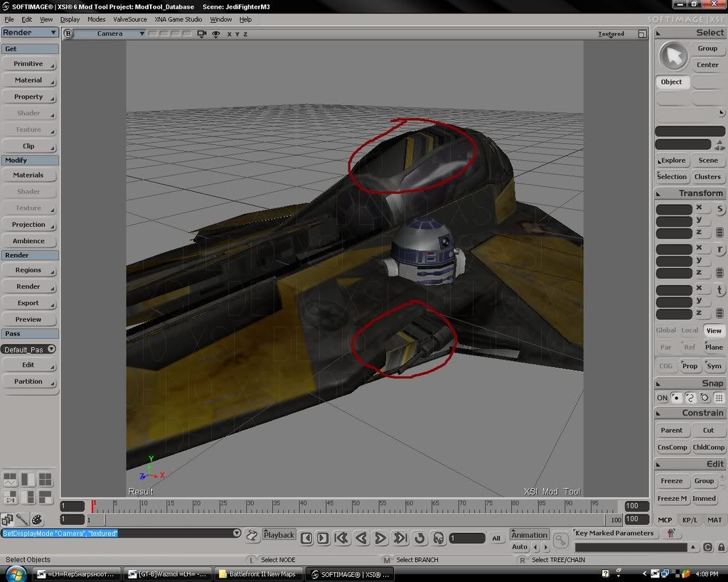The width and height of the screenshot is (728, 582).
Task: Open the script editor scroll icon
Action: (x=252, y=536)
